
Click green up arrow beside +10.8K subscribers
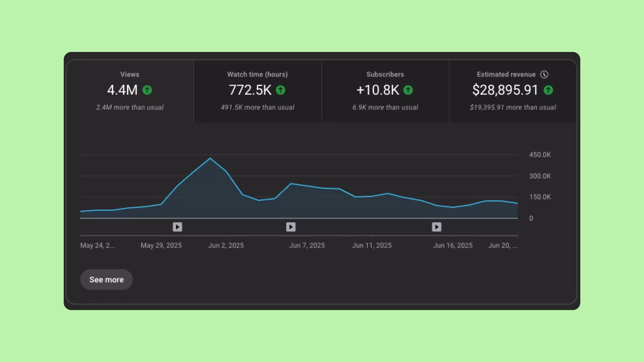tap(408, 90)
